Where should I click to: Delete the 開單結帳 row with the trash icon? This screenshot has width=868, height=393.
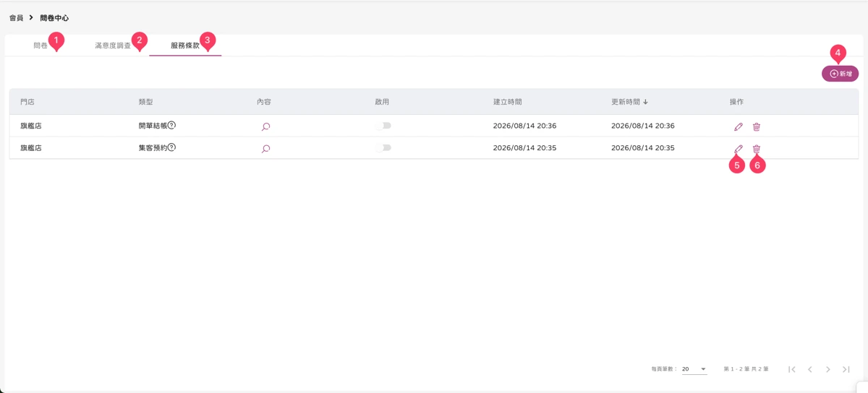click(x=757, y=126)
